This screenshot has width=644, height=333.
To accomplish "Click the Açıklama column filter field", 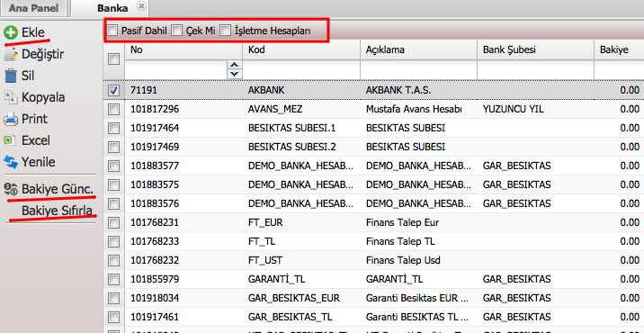I will (418, 69).
